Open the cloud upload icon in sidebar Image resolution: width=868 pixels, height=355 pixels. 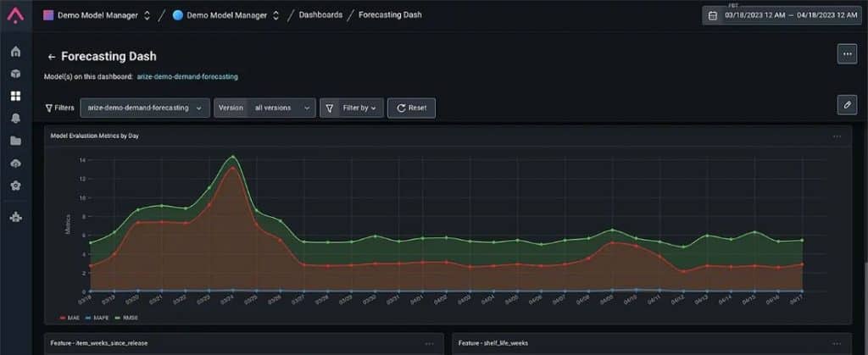(15, 164)
